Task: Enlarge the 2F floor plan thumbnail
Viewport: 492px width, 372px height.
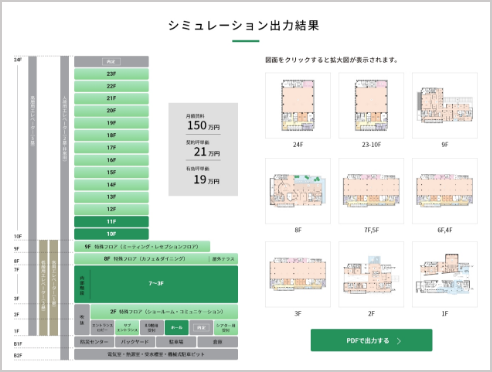Action: [x=371, y=274]
